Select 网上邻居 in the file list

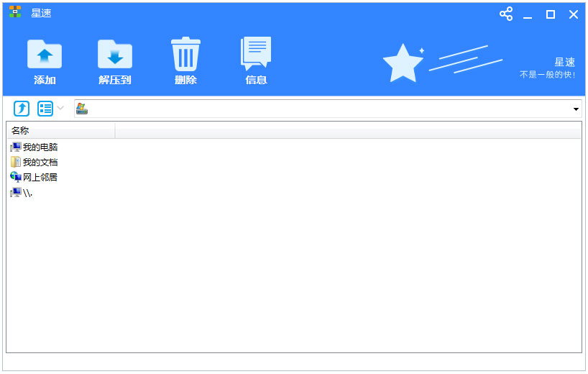40,177
